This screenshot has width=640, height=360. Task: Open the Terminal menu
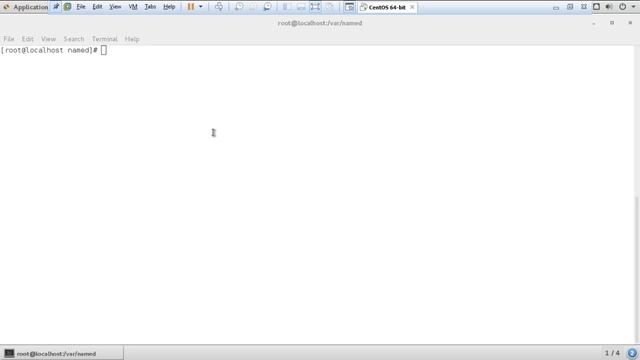click(x=104, y=39)
